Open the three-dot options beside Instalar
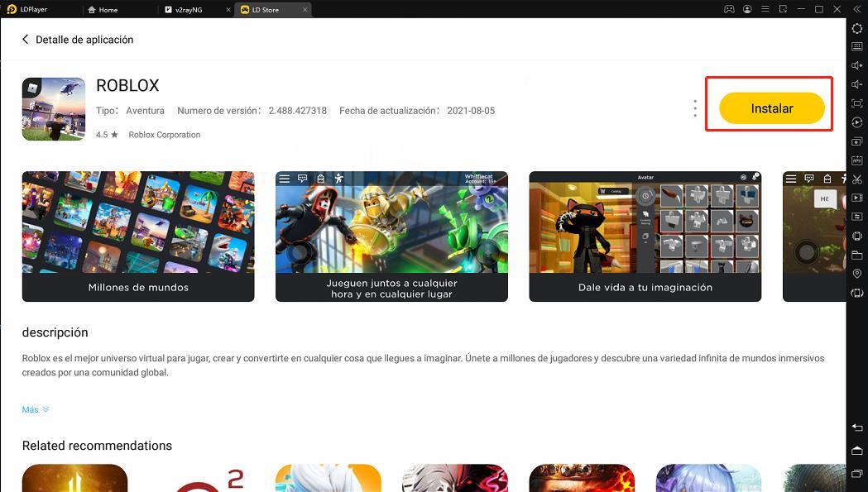Viewport: 868px width, 492px height. [695, 108]
